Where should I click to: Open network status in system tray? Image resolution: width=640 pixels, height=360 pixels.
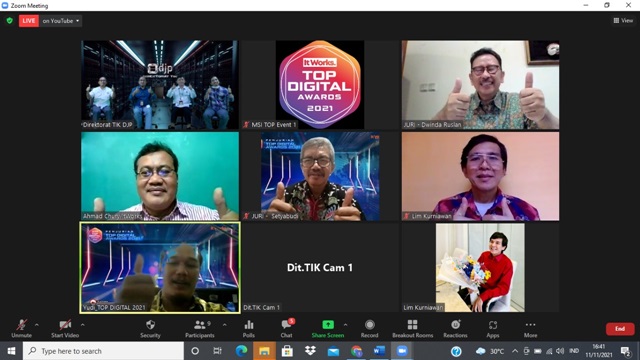point(549,351)
